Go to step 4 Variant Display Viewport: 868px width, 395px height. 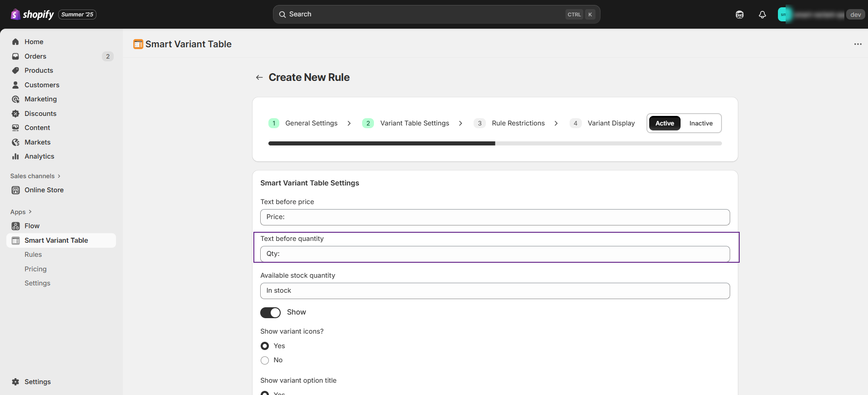point(602,123)
